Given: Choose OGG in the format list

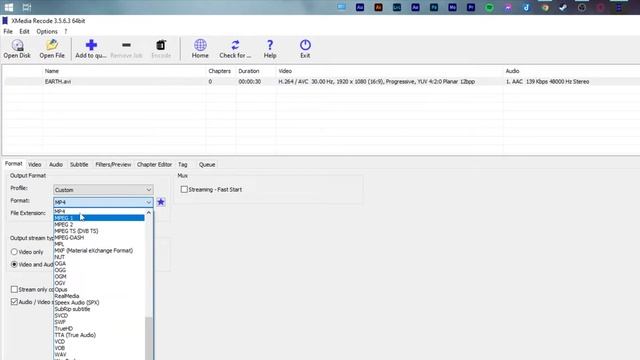Looking at the screenshot, I should point(99,270).
